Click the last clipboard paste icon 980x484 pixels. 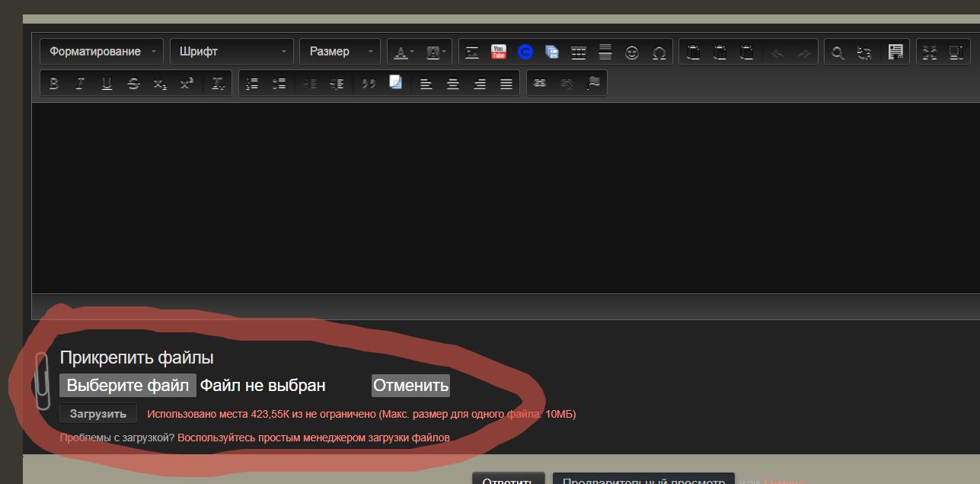click(x=747, y=53)
